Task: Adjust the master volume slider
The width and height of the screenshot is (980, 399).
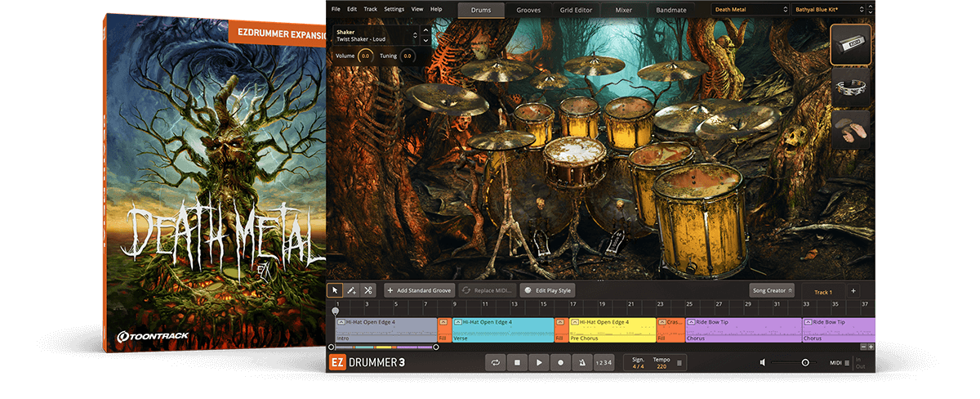Action: pos(804,362)
